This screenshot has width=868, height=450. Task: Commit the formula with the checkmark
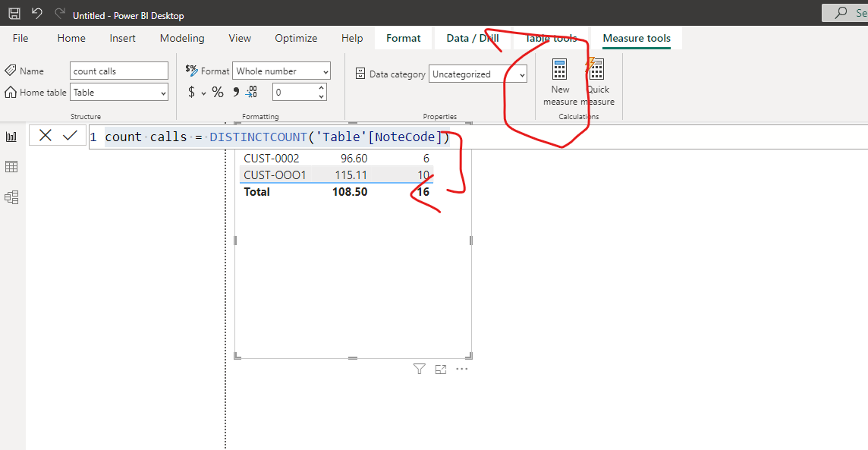[70, 136]
